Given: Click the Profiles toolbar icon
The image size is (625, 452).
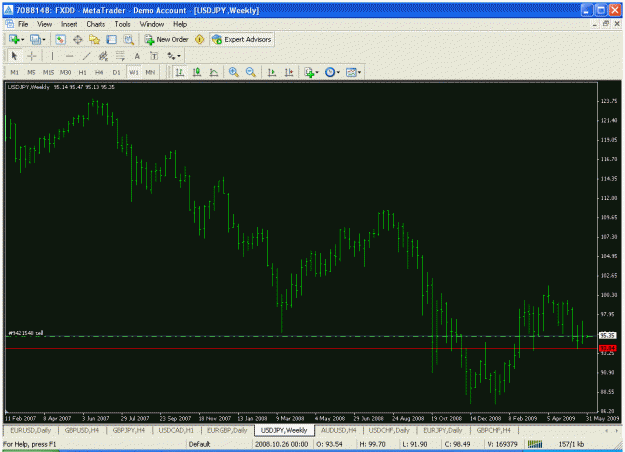Looking at the screenshot, I should click(x=35, y=39).
